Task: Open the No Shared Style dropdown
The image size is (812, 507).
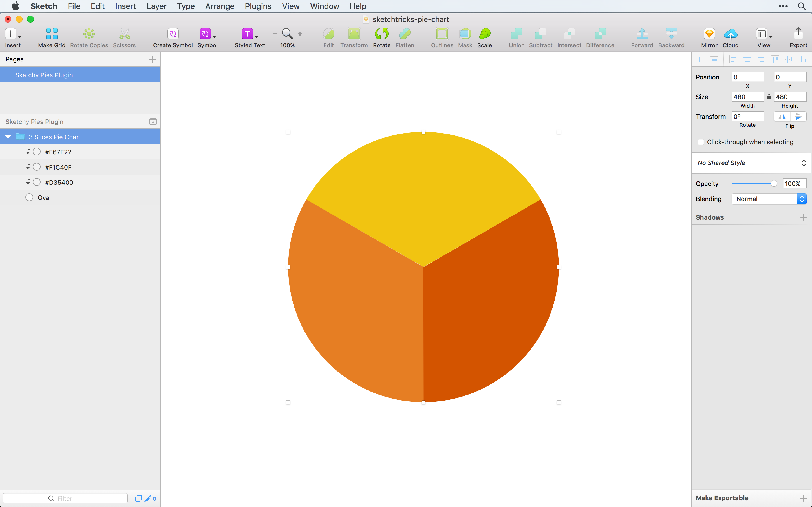Action: point(751,162)
